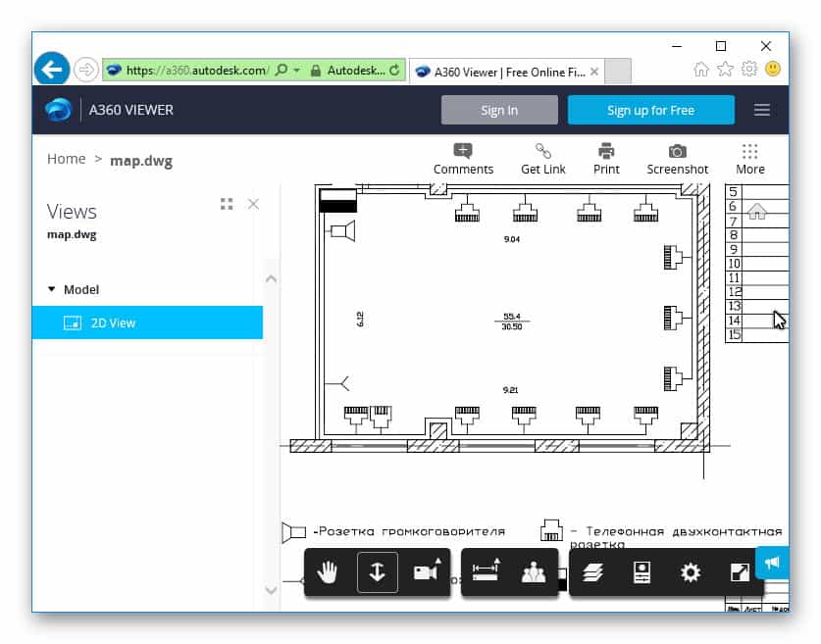The image size is (821, 644).
Task: Click the Screenshot camera button
Action: tap(677, 159)
